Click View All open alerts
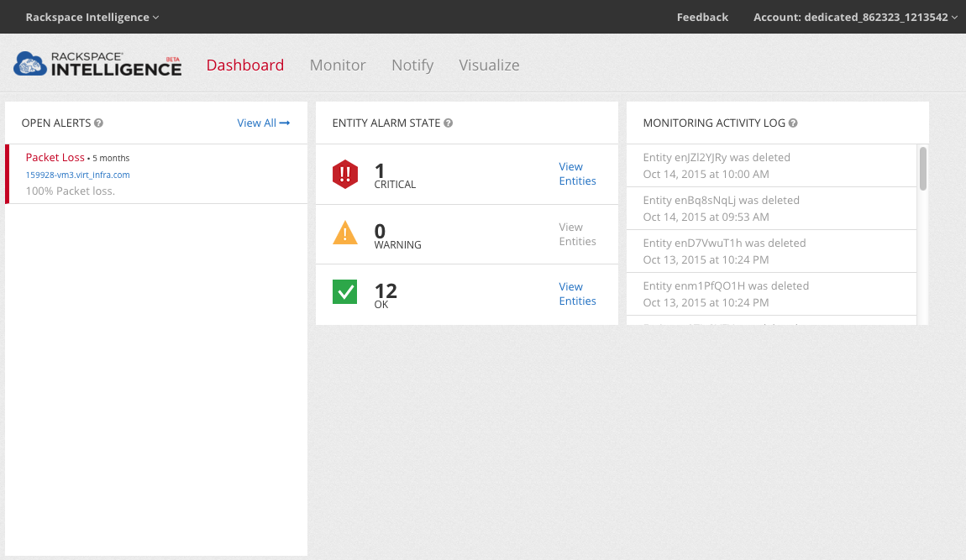 [264, 123]
